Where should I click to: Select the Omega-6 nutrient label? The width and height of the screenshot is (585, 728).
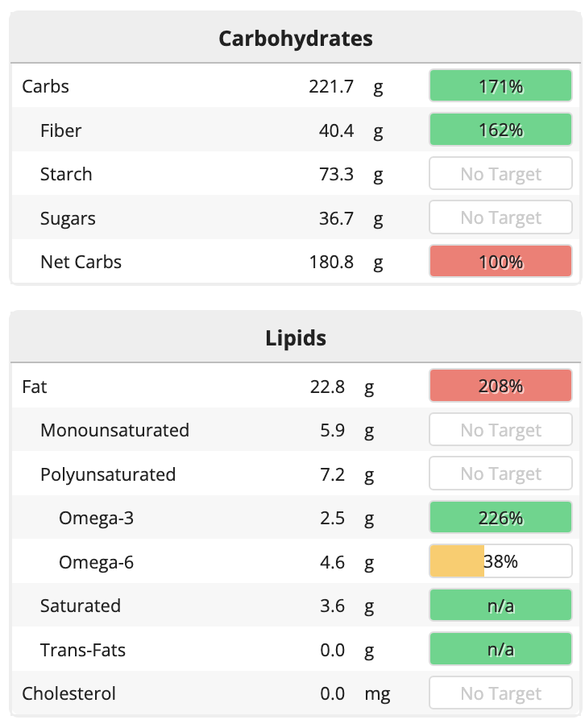point(96,562)
